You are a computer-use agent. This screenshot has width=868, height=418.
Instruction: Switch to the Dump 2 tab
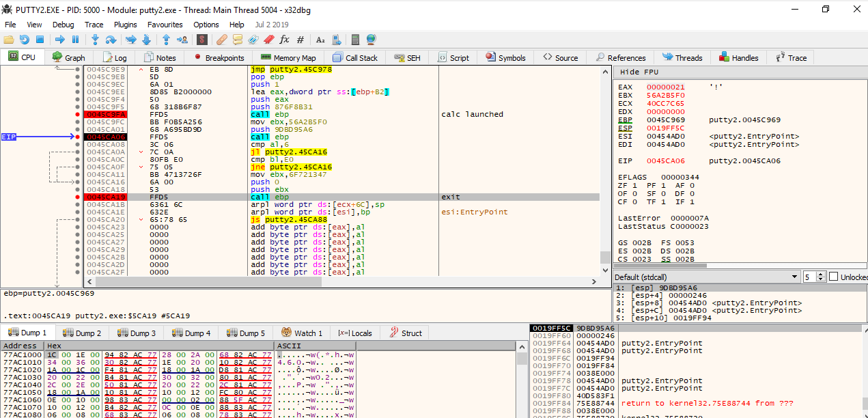(81, 333)
